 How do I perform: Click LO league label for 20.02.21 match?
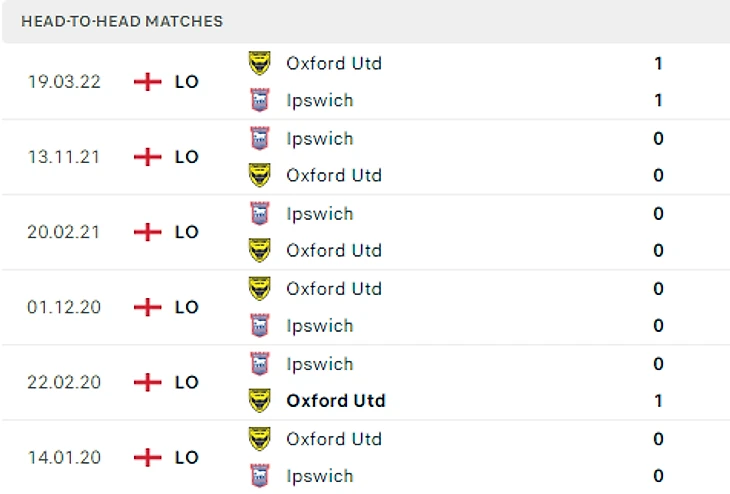click(187, 232)
